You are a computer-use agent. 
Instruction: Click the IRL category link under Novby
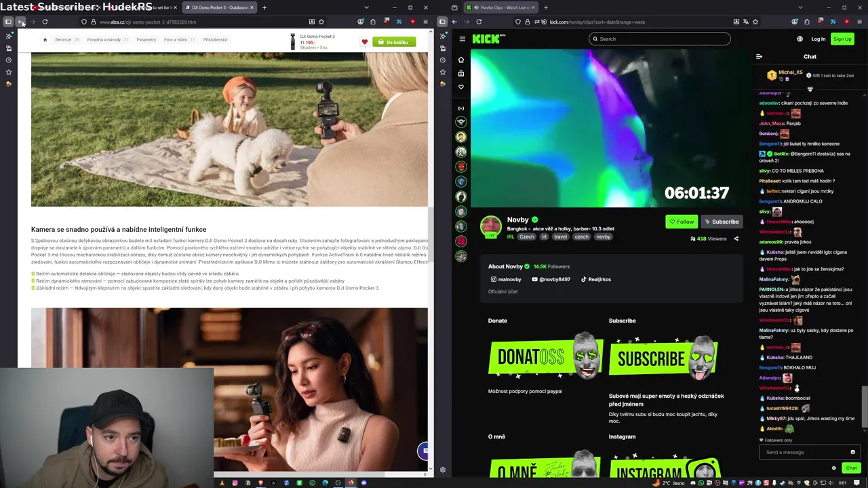pos(511,237)
